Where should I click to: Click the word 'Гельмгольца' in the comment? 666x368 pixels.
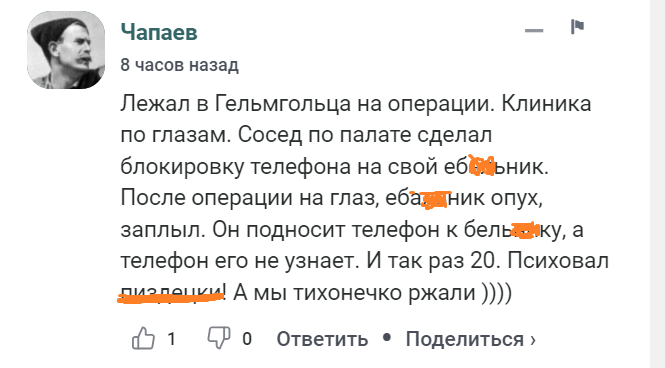[282, 104]
